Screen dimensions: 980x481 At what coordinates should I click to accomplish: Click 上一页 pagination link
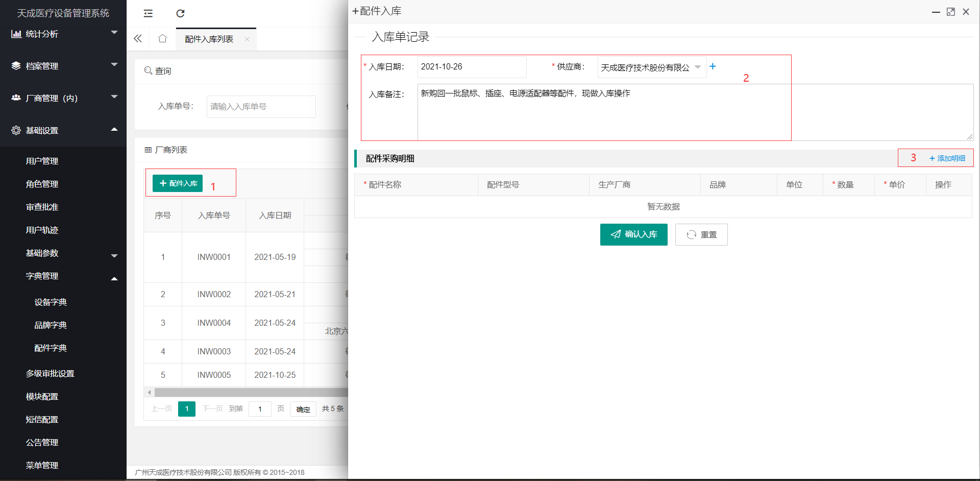coord(161,408)
